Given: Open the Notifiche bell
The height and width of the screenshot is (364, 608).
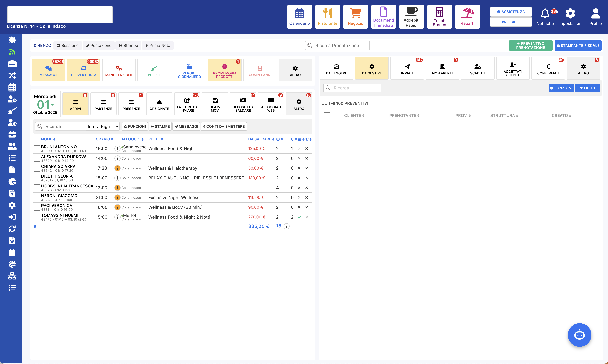Looking at the screenshot, I should click(x=545, y=17).
